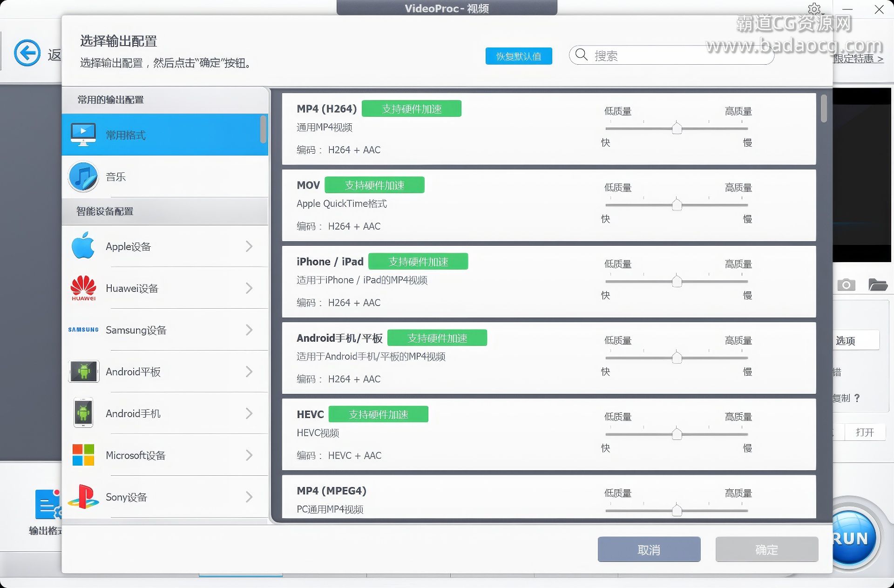Click the Microsoft logo icon
Screen dimensions: 894x588
(83, 455)
